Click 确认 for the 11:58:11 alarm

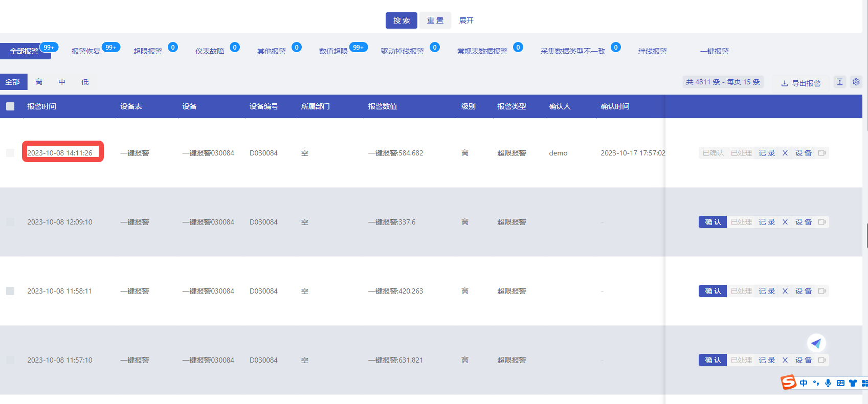[713, 291]
